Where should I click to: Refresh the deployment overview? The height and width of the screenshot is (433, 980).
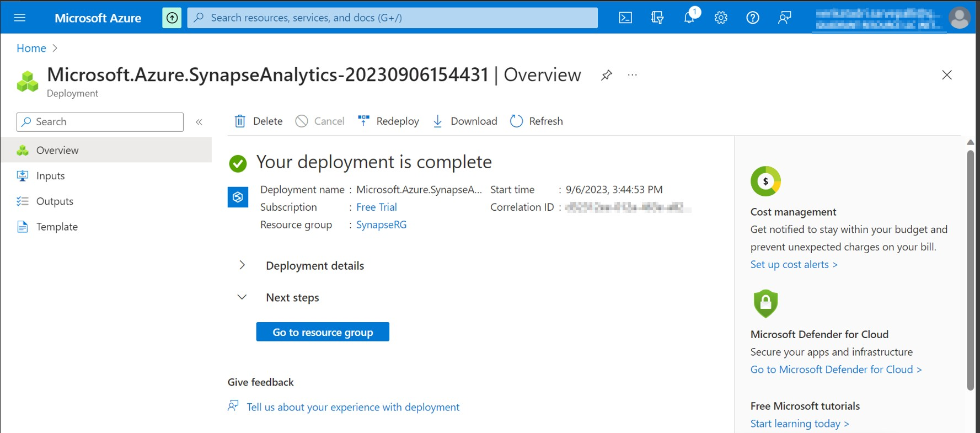pyautogui.click(x=537, y=121)
